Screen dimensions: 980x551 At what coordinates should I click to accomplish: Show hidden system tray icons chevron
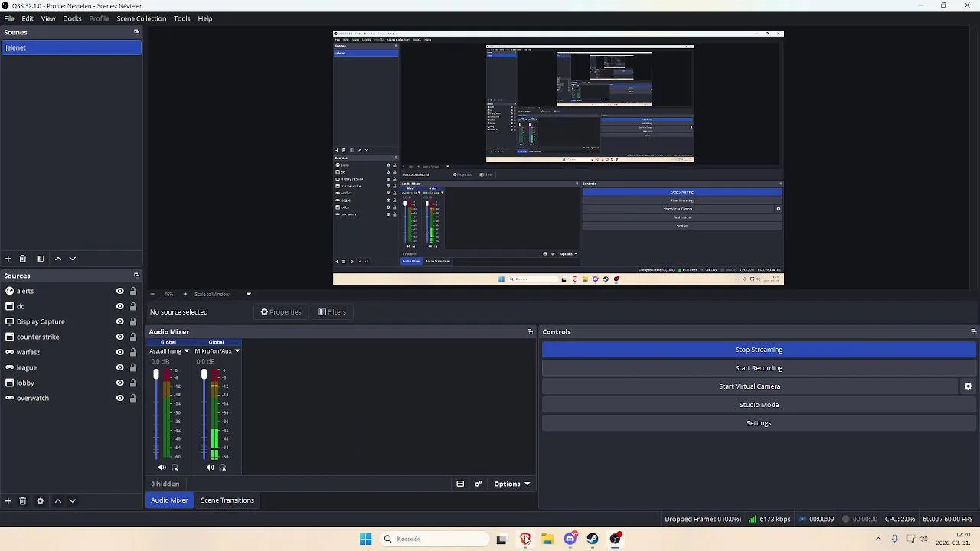pos(878,539)
